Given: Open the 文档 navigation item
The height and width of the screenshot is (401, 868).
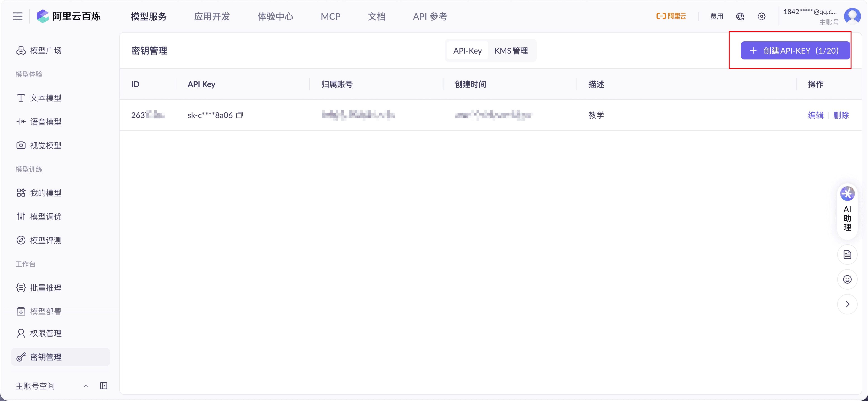Looking at the screenshot, I should point(377,16).
